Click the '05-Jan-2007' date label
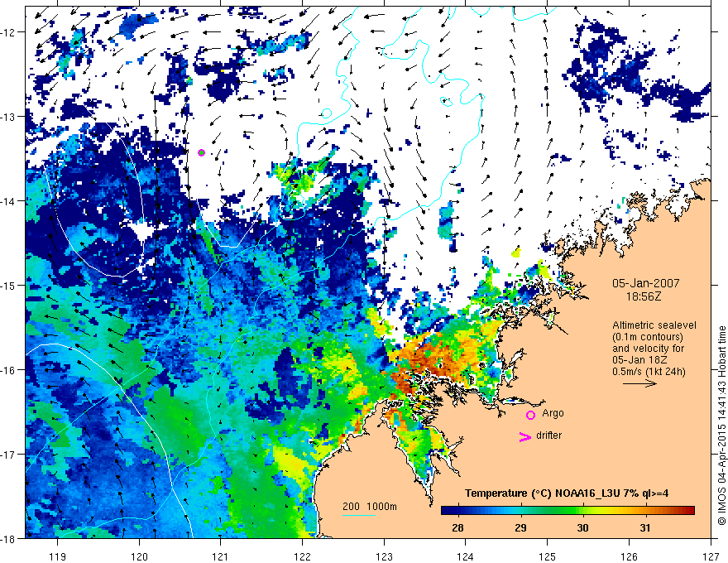Screen dimensions: 728x563 (645, 283)
